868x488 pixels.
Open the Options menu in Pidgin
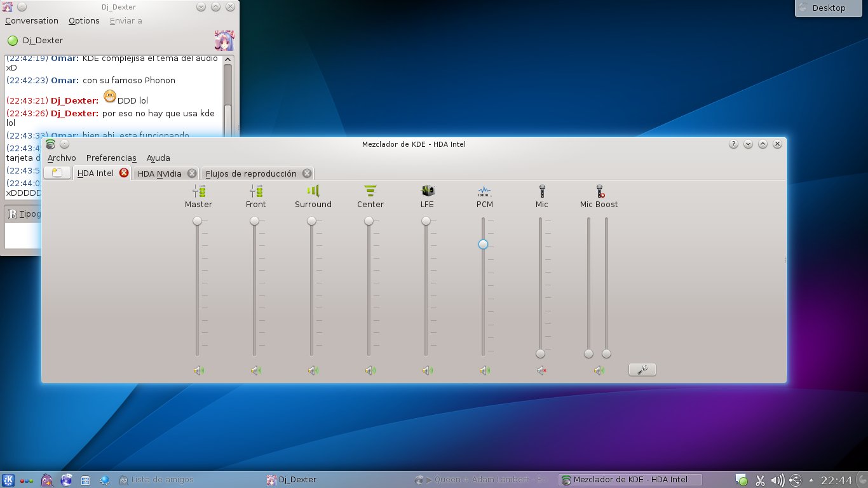84,21
